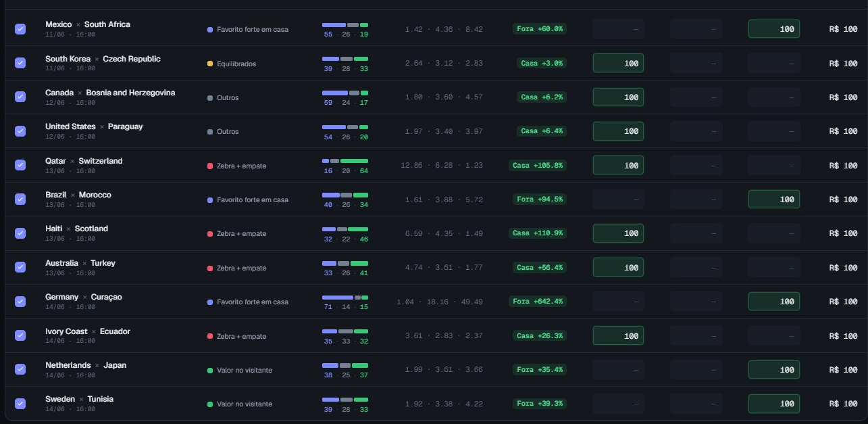Edit the 100 stake field for Mexico × South Africa

point(773,29)
